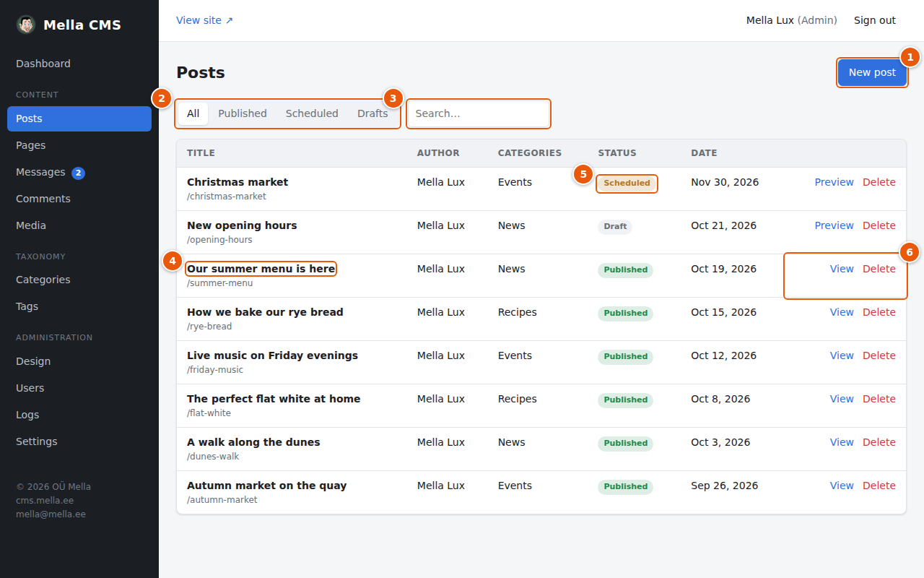
Task: View Autumn market on the quay post
Action: pyautogui.click(x=842, y=486)
